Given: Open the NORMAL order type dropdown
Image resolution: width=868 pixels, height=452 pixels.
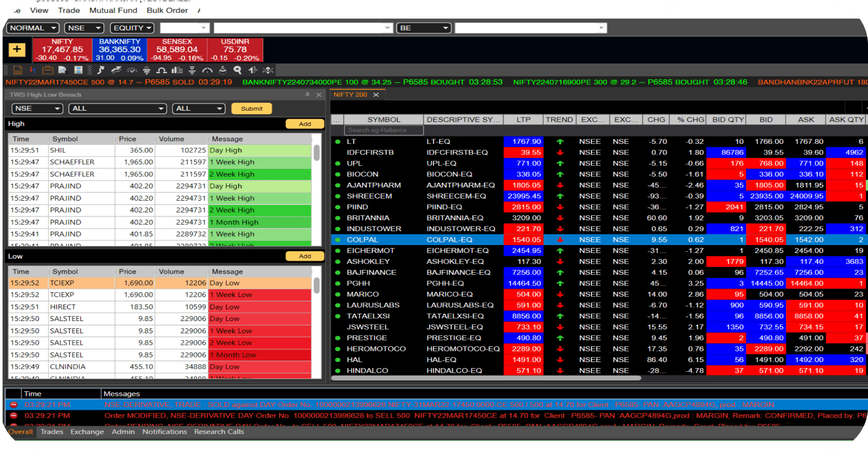Looking at the screenshot, I should [33, 28].
